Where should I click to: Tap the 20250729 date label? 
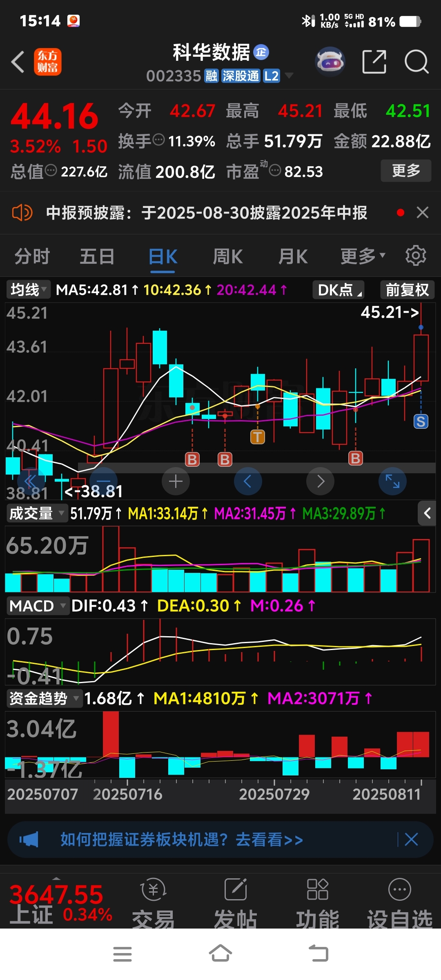click(x=274, y=794)
